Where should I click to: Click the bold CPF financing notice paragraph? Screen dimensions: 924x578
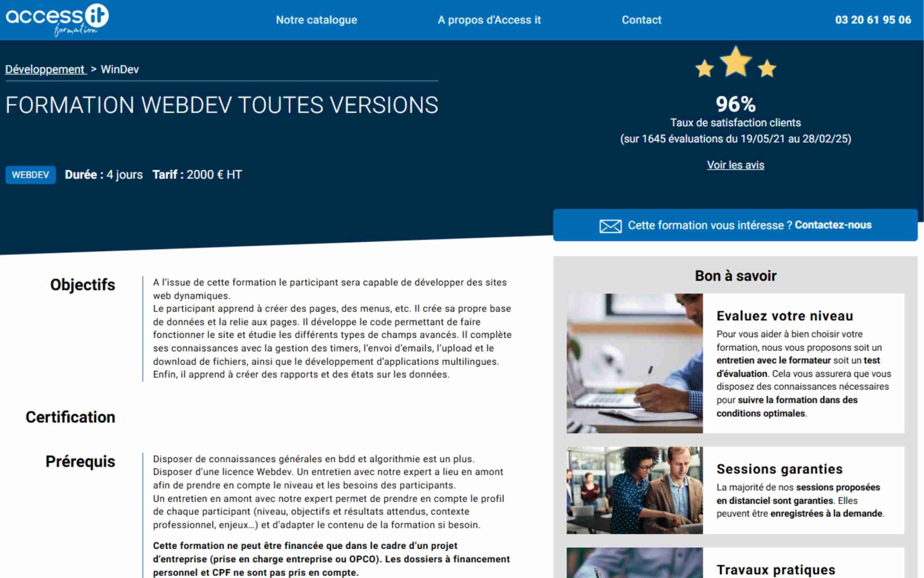pyautogui.click(x=332, y=559)
